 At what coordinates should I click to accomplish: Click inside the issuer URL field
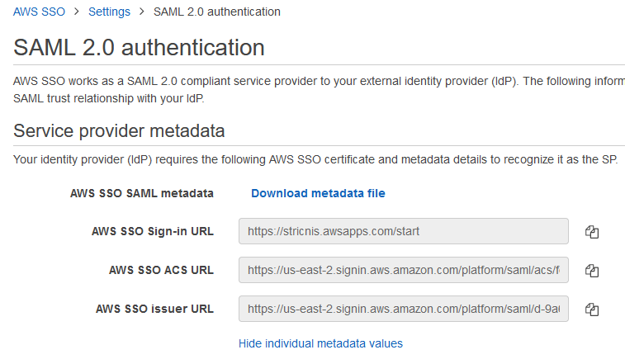[x=403, y=310]
